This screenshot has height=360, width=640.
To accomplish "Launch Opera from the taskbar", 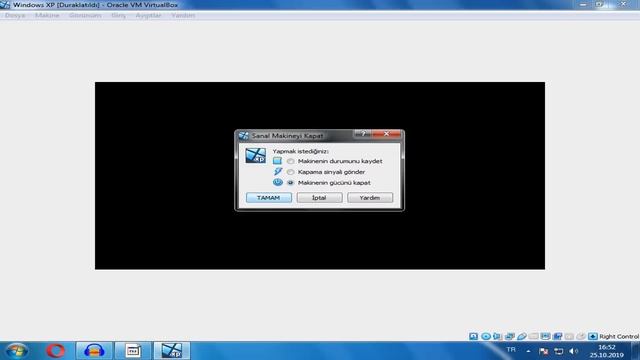I will 55,351.
